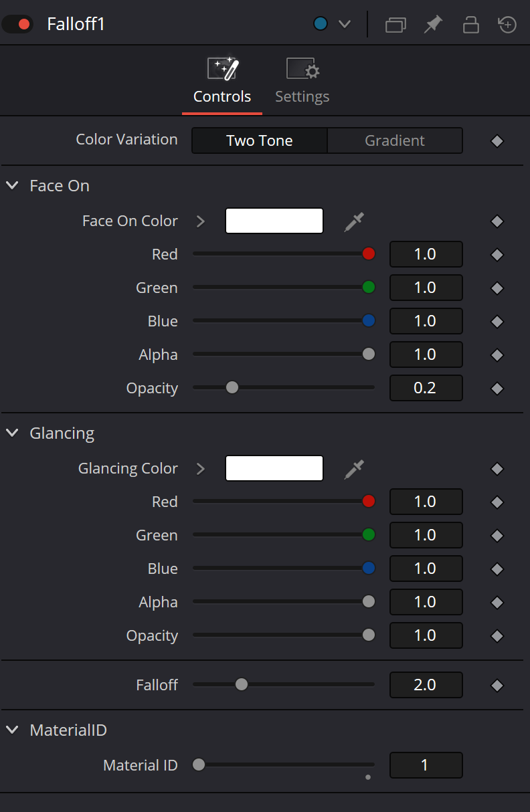Adjust the Glancing Green slider
The image size is (530, 812).
coord(284,535)
